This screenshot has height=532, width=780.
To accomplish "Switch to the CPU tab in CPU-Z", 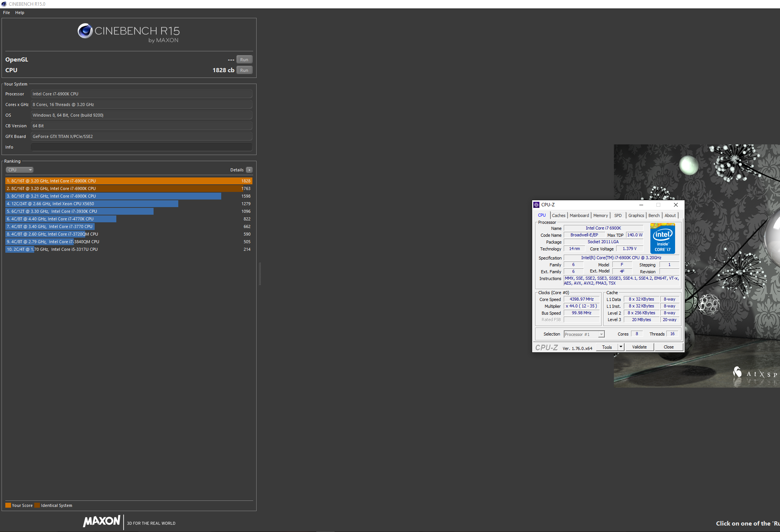I will [x=542, y=215].
